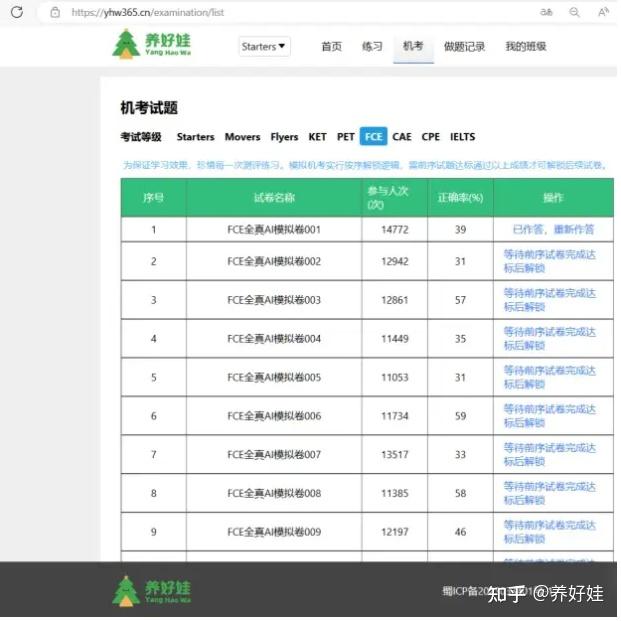This screenshot has height=621, width=621.
Task: Filter exam level by Starters
Action: click(x=195, y=137)
